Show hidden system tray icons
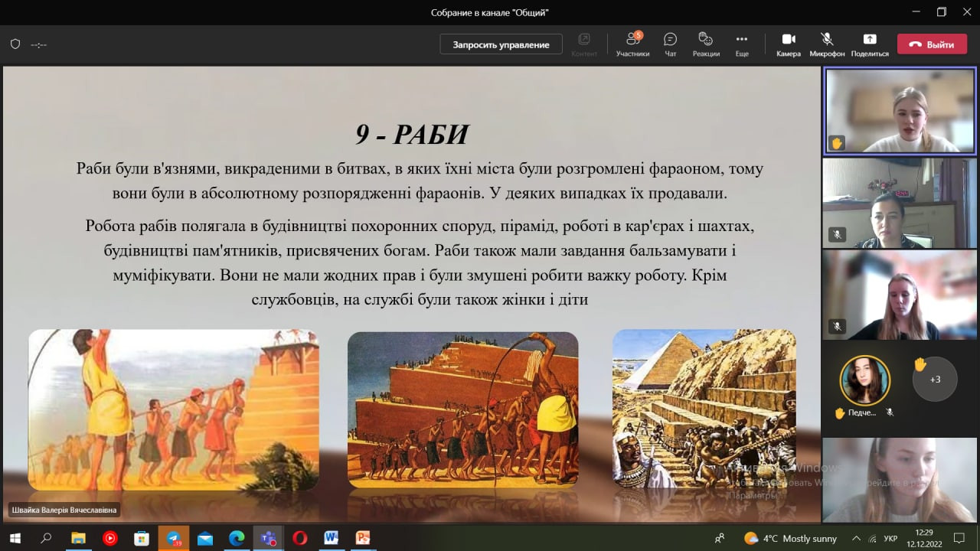Viewport: 980px width, 551px height. (x=856, y=539)
